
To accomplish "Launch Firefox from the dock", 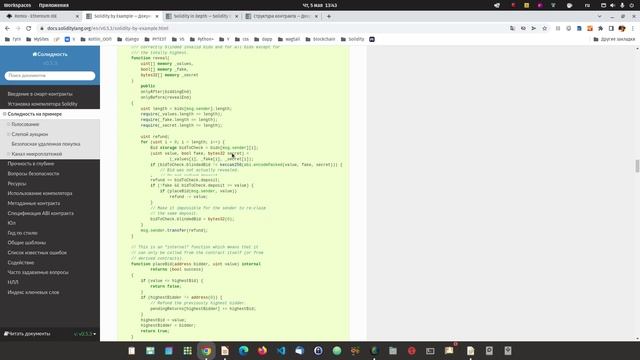I will pos(262,351).
